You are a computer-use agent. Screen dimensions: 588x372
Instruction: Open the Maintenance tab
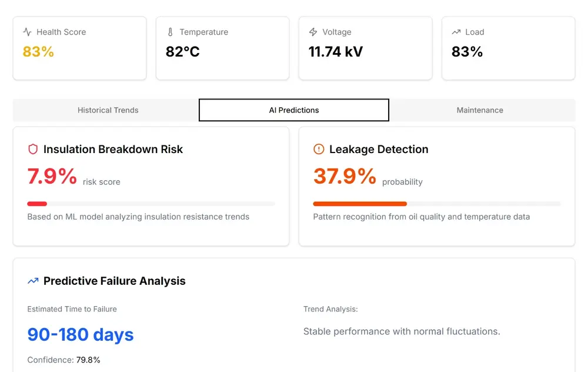point(480,110)
